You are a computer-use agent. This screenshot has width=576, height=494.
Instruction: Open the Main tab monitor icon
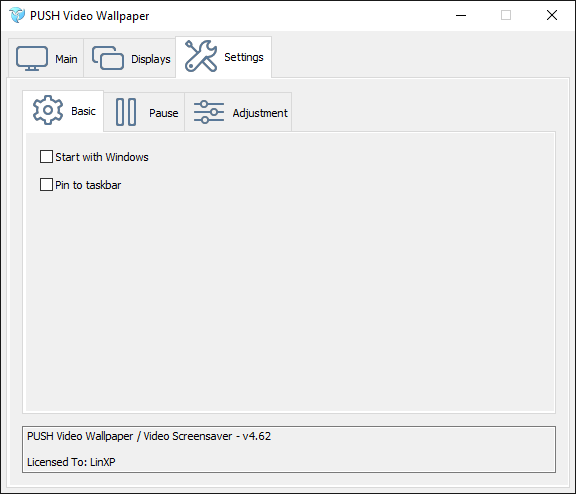coord(32,58)
